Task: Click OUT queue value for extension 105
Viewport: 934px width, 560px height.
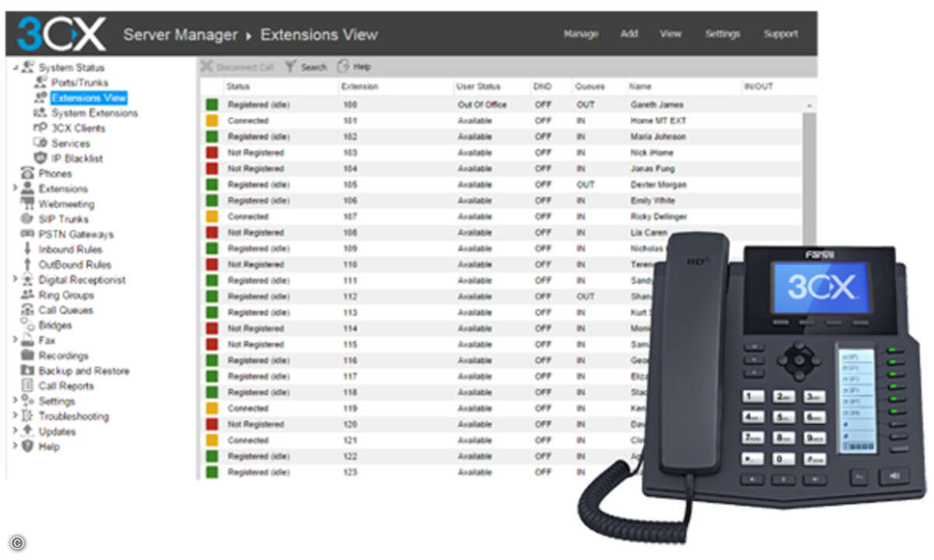Action: pos(585,184)
